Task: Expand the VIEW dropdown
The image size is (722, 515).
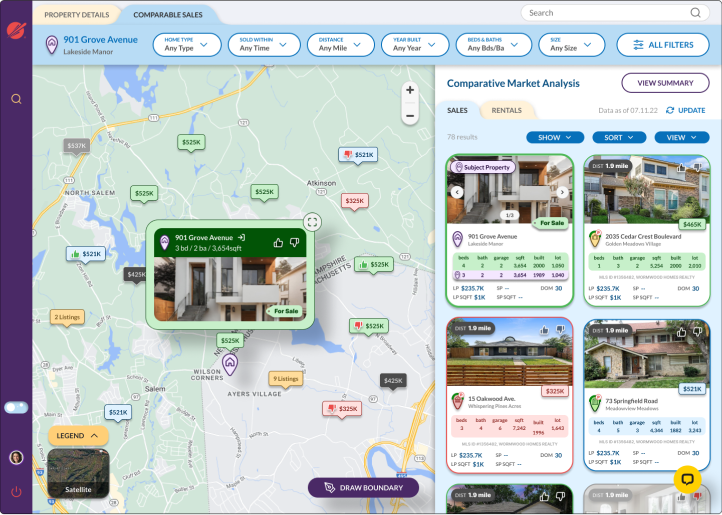Action: (x=681, y=137)
